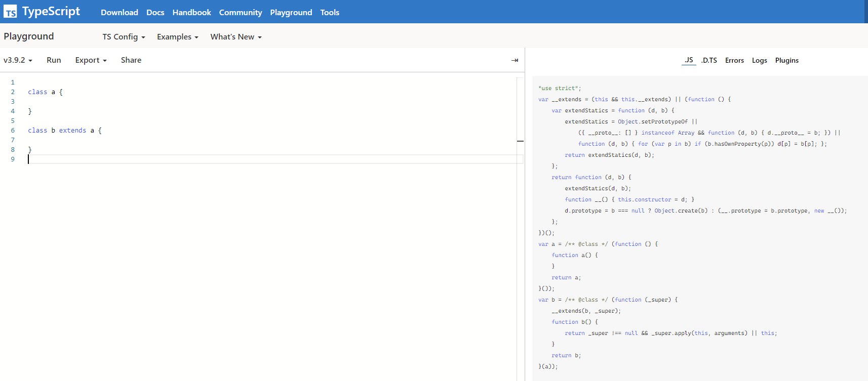Switch to the .D.TS tab
The height and width of the screenshot is (381, 868).
709,60
